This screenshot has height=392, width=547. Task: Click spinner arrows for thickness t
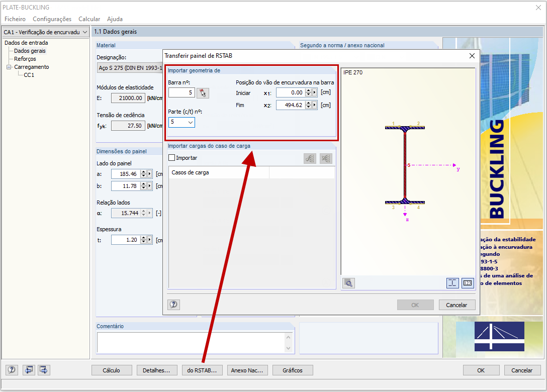pyautogui.click(x=143, y=240)
